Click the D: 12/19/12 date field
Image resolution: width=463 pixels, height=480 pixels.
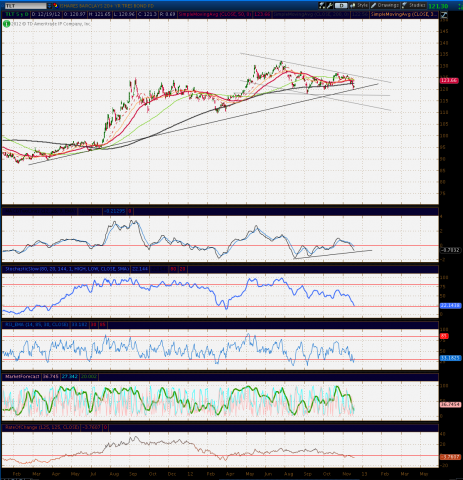[46, 14]
